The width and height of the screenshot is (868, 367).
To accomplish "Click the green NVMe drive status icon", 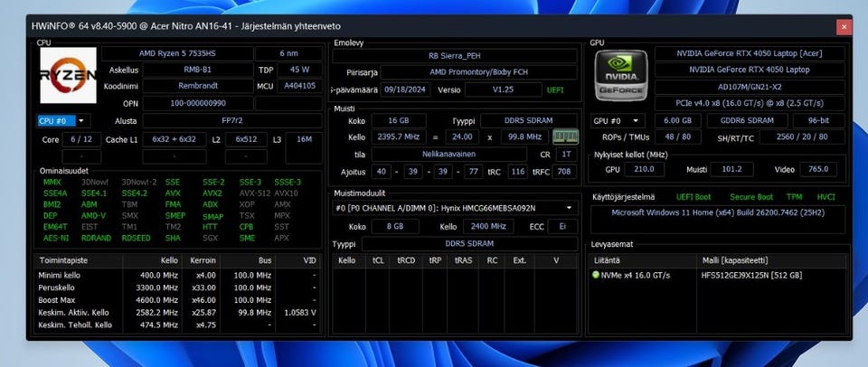I will tap(596, 275).
